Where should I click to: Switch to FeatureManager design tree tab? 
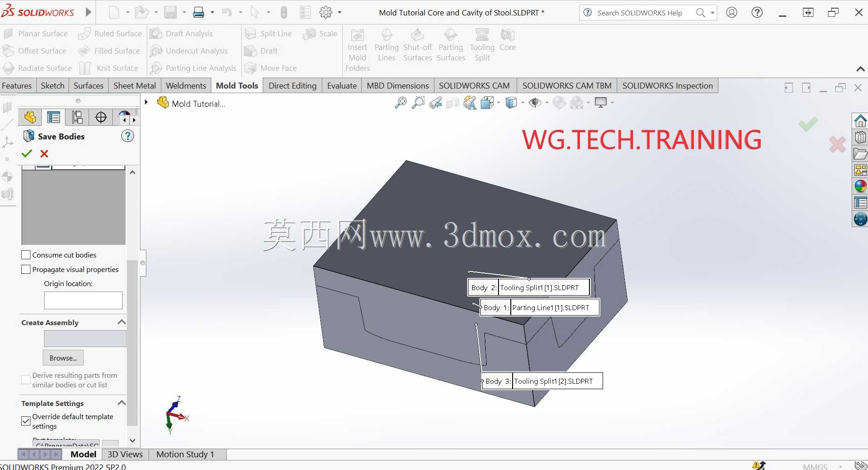click(30, 117)
